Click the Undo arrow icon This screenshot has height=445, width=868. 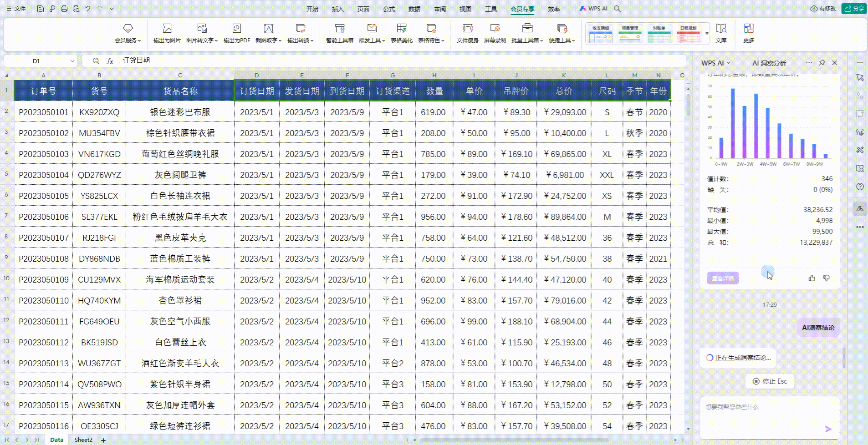(x=88, y=9)
